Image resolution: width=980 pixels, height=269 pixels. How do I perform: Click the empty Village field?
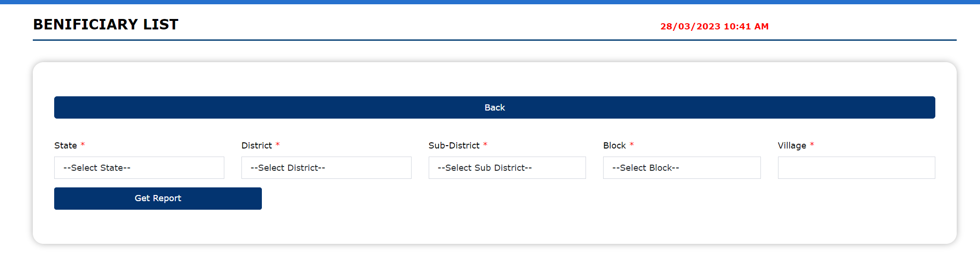pos(856,168)
